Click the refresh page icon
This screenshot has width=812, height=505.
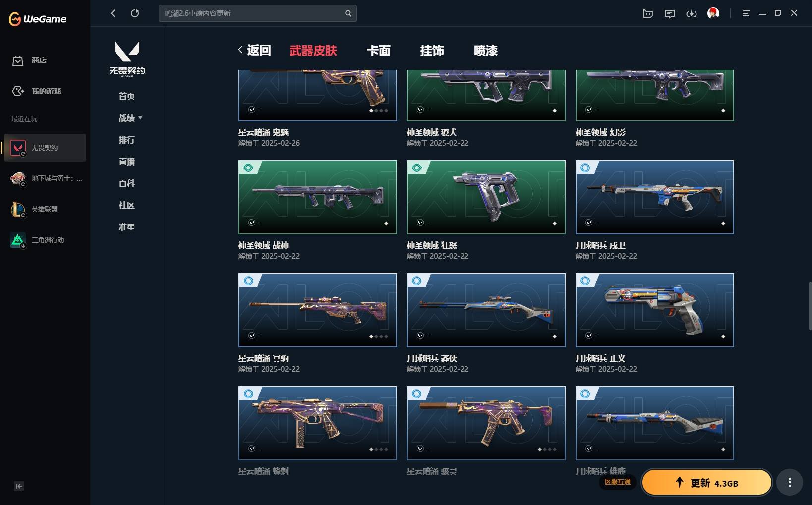coord(135,13)
